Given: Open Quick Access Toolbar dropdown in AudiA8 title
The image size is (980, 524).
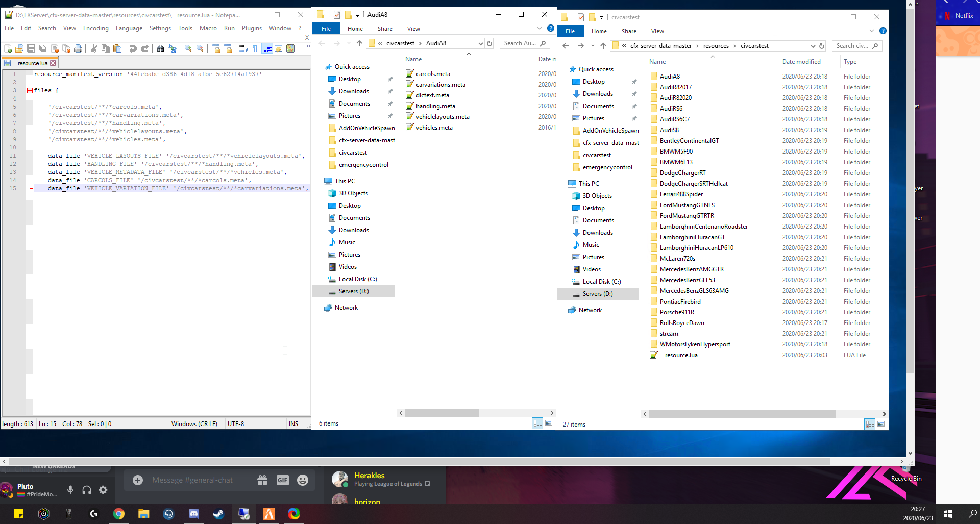Looking at the screenshot, I should coord(357,15).
